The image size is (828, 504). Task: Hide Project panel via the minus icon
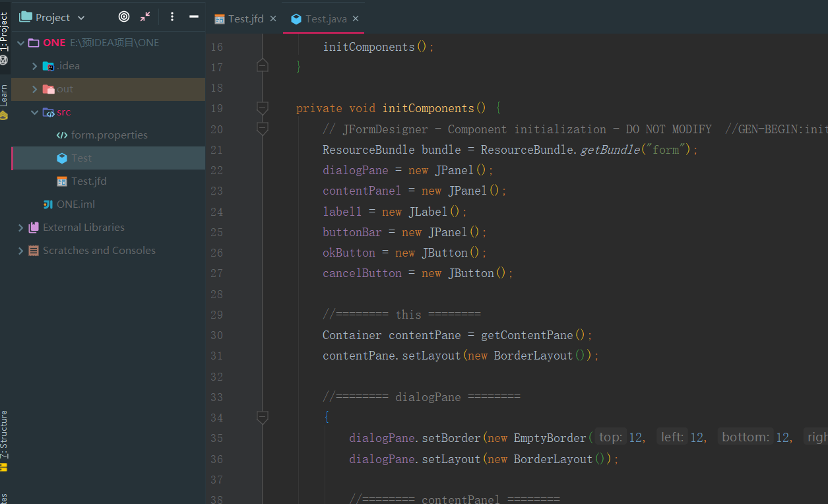(193, 17)
